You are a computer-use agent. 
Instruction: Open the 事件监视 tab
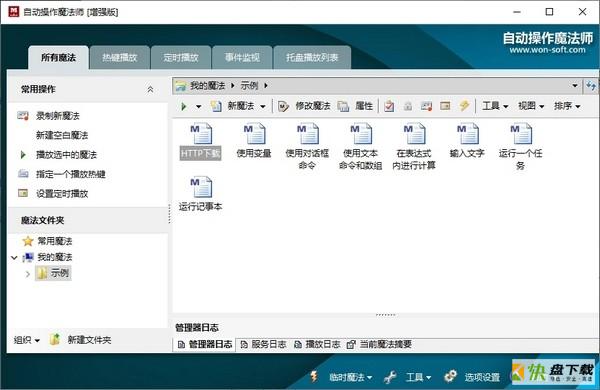click(242, 58)
